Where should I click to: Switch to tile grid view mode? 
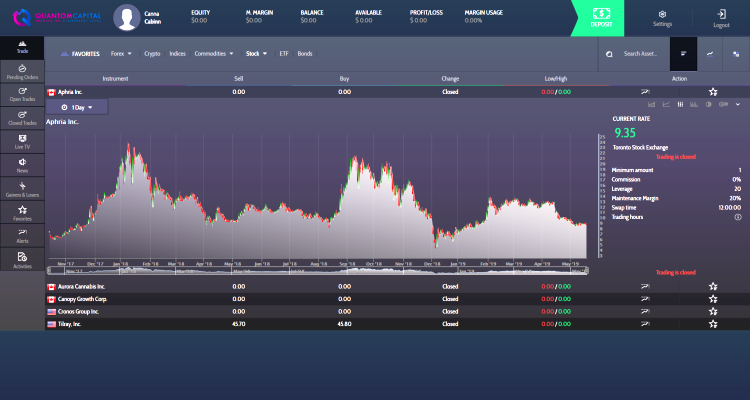pyautogui.click(x=736, y=54)
